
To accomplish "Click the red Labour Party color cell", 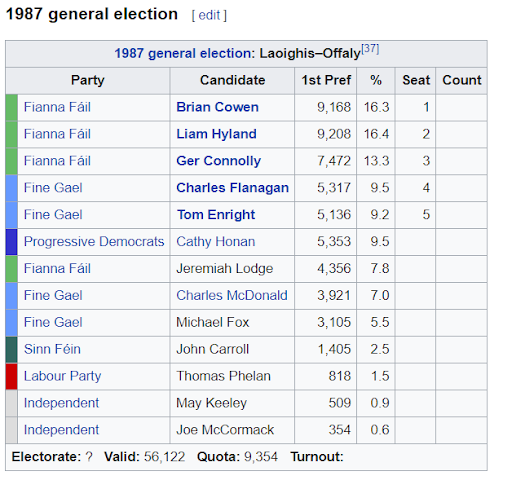I will (12, 377).
